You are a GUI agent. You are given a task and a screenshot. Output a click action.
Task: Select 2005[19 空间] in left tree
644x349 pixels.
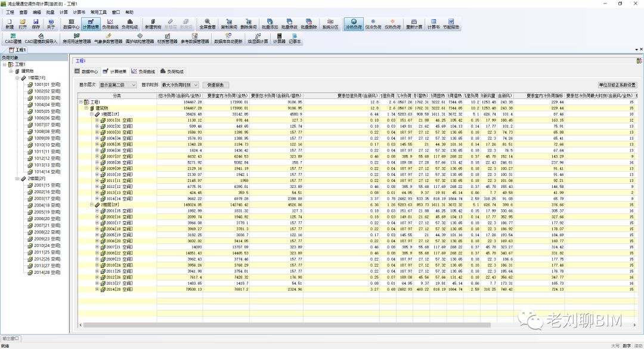coord(44,212)
